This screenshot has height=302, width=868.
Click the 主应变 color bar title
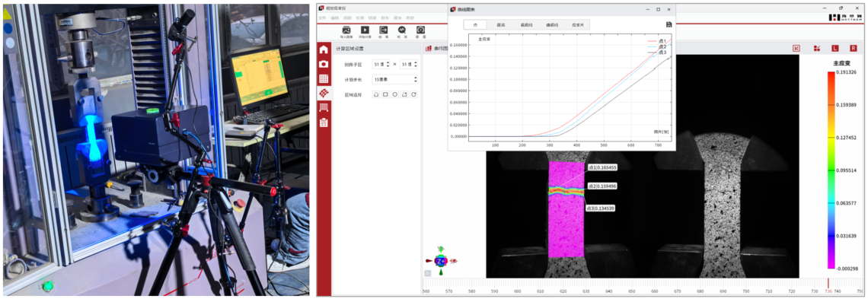841,64
